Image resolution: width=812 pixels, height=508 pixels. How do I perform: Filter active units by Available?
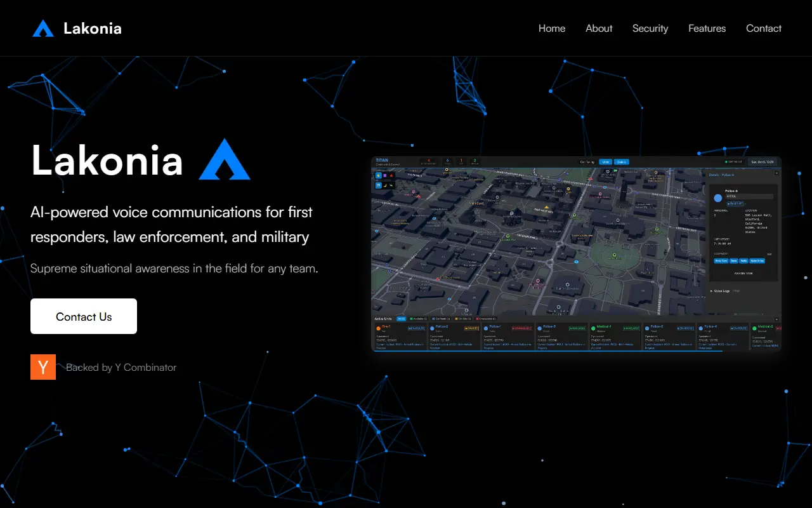419,319
